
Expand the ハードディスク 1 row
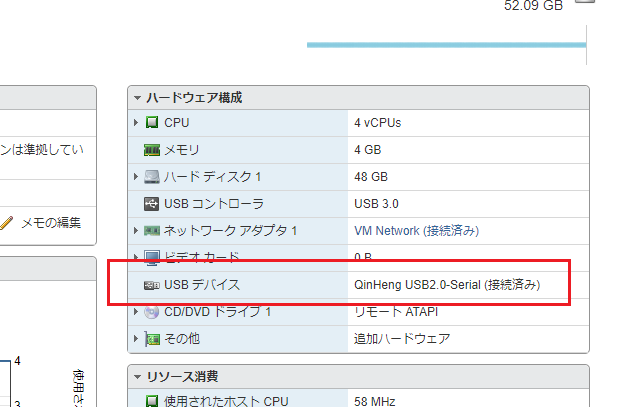pyautogui.click(x=137, y=177)
